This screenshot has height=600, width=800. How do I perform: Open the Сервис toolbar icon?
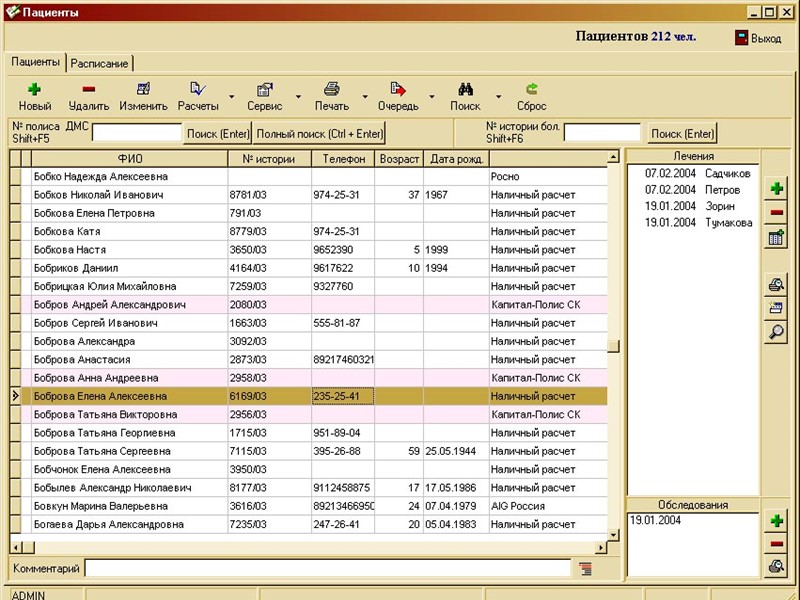click(x=264, y=90)
